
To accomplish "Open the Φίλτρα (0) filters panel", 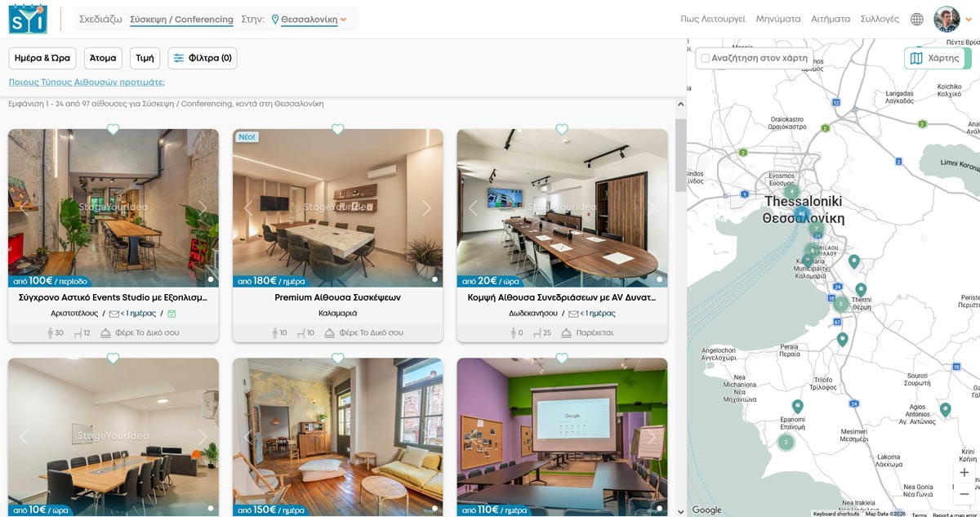I will pyautogui.click(x=203, y=58).
